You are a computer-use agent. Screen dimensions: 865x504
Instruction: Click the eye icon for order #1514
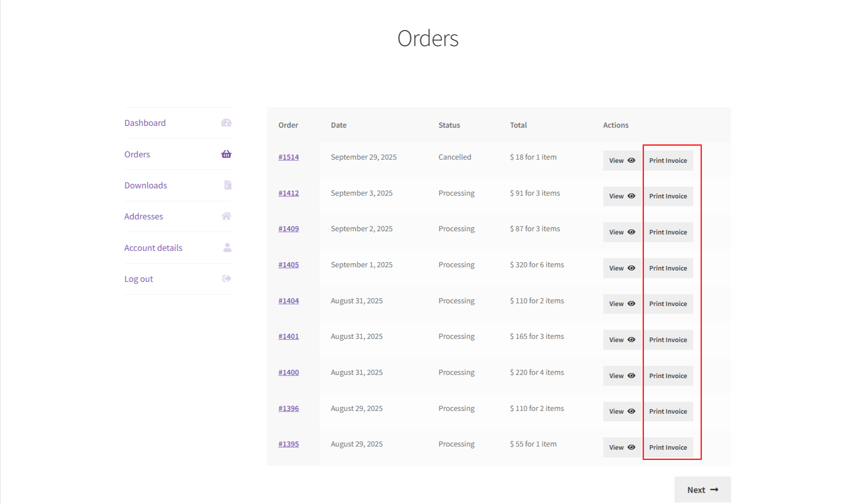(x=631, y=161)
